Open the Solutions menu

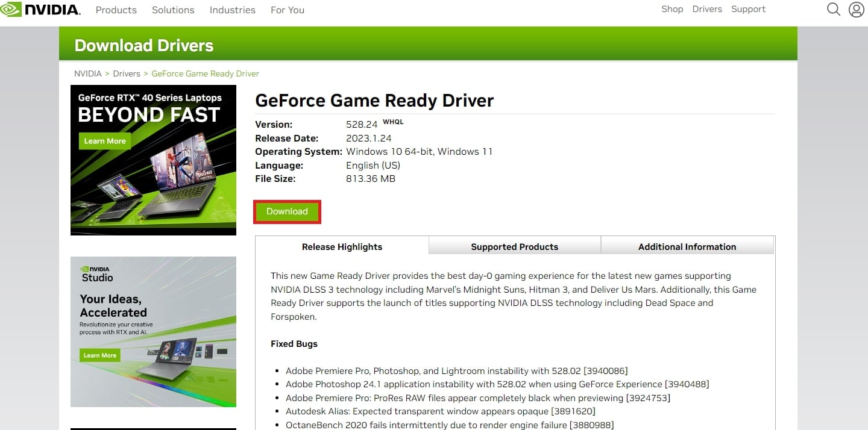point(173,10)
